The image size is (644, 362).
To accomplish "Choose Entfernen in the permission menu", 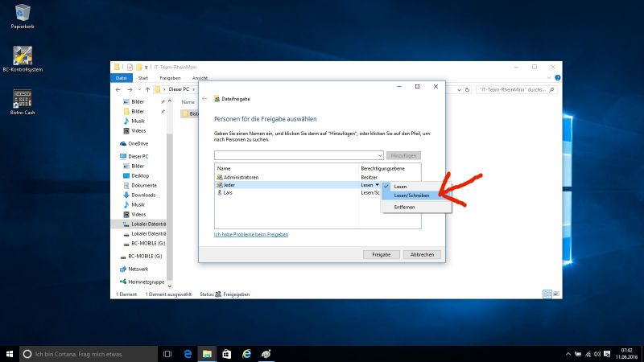I will (416, 208).
